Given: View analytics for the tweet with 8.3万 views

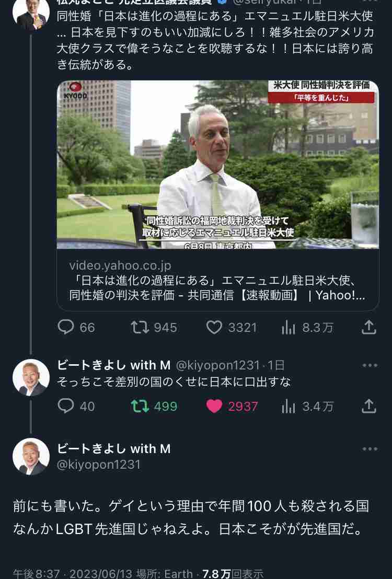Looking at the screenshot, I should [307, 328].
